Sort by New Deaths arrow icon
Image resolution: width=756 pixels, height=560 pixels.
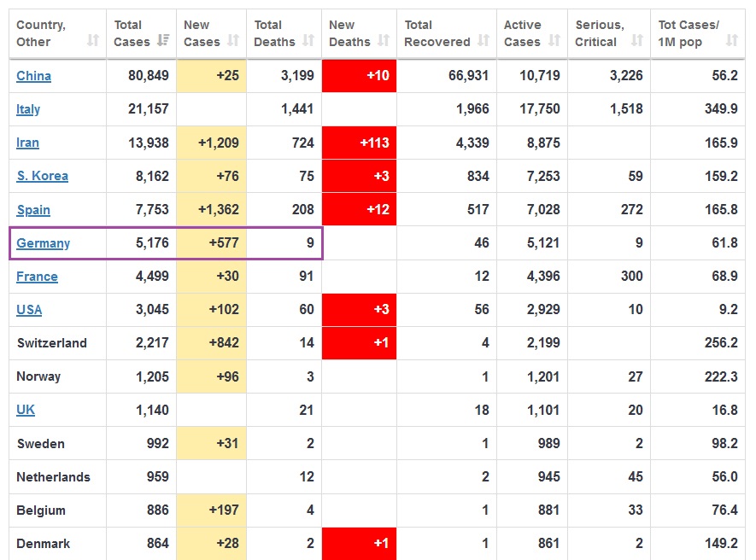point(384,41)
